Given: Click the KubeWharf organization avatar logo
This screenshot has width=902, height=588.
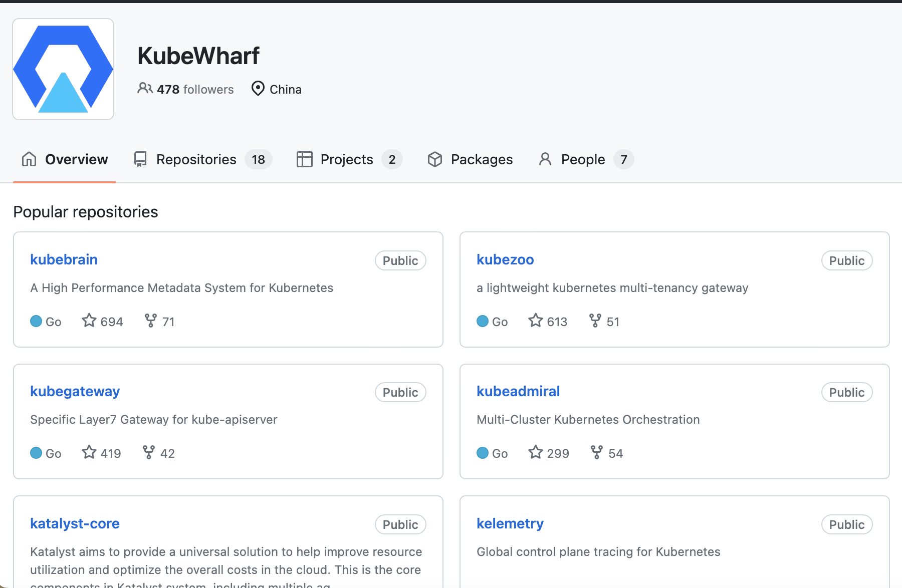Looking at the screenshot, I should click(63, 69).
